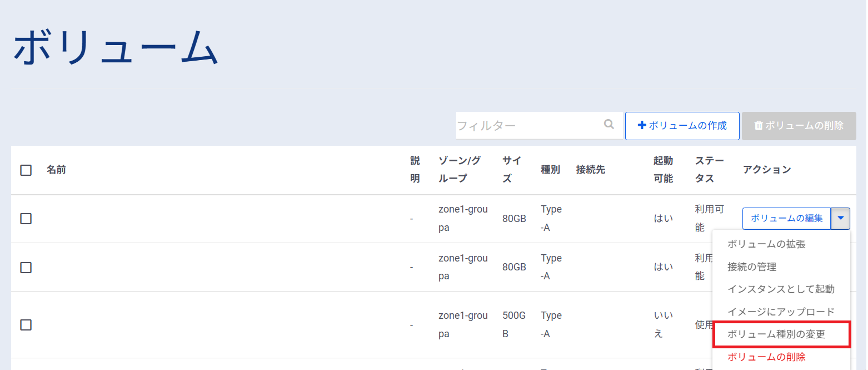Click the サイズ column header

tap(511, 170)
